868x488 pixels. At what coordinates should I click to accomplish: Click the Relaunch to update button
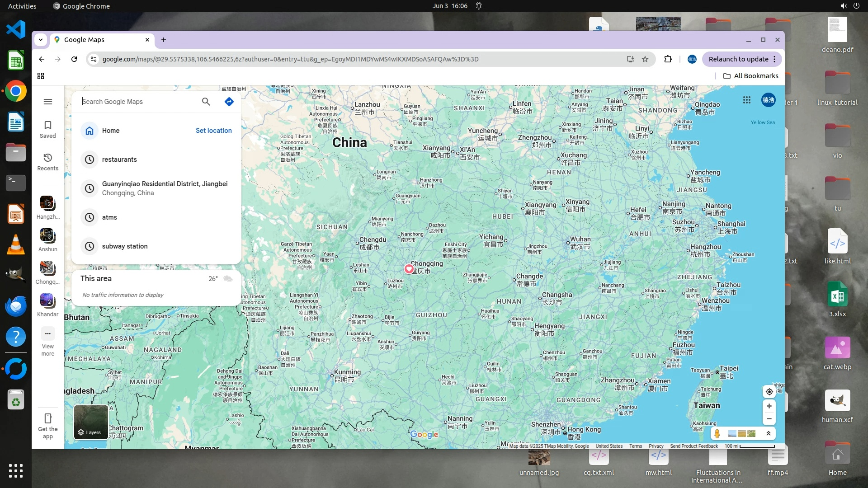(x=738, y=59)
